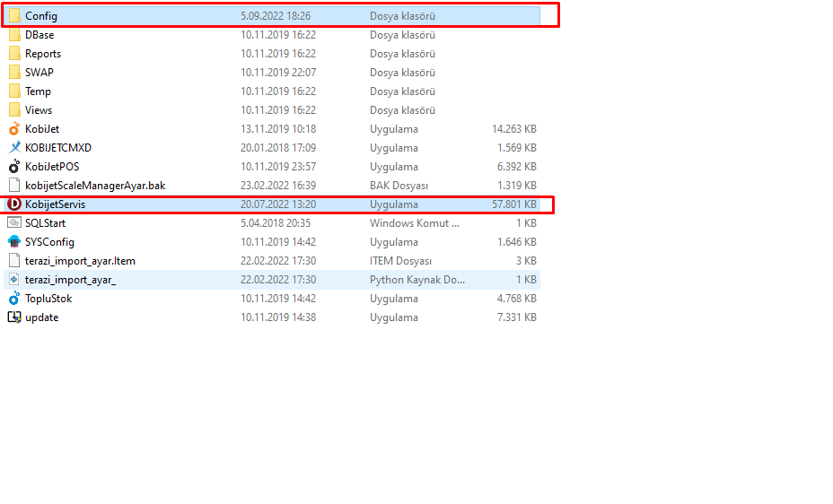Select the KobijetServis file name
This screenshot has width=833, height=504.
56,204
